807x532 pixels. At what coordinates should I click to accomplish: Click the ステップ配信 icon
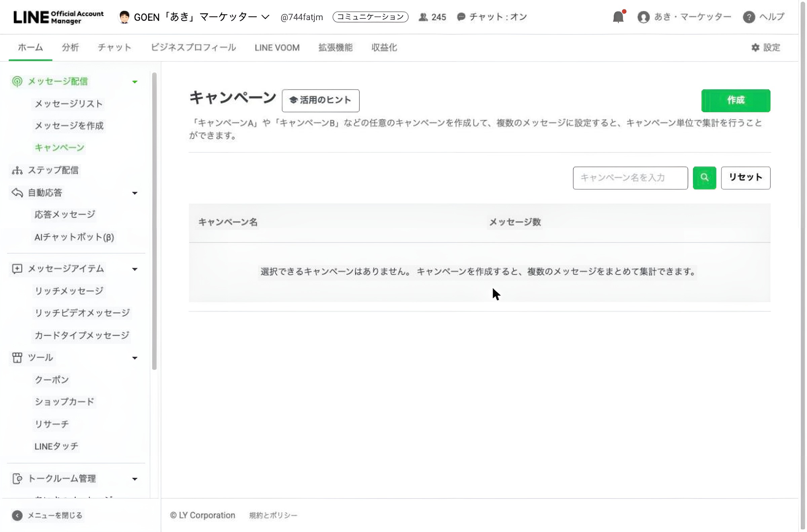point(17,170)
